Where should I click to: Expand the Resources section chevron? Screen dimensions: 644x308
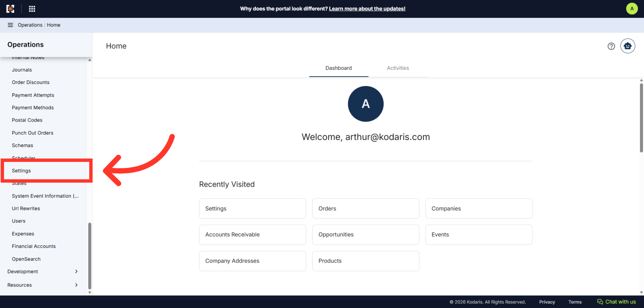click(x=76, y=285)
